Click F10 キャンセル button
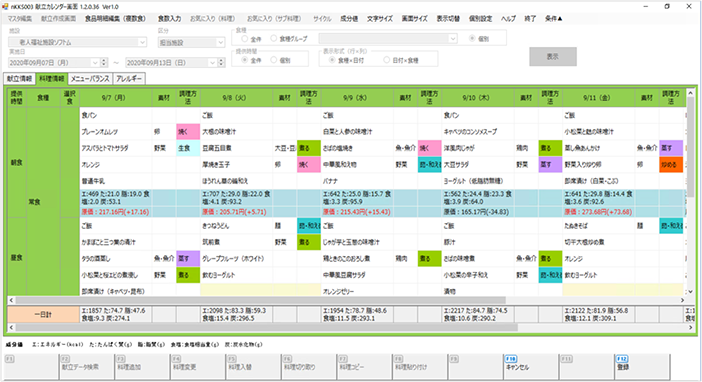Image resolution: width=702 pixels, height=382 pixels. (x=530, y=367)
